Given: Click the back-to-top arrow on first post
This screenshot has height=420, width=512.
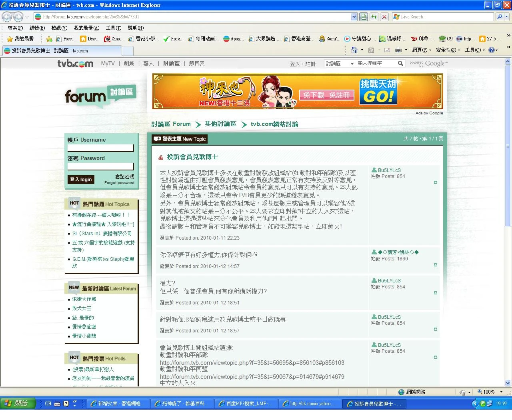Looking at the screenshot, I should 436,182.
